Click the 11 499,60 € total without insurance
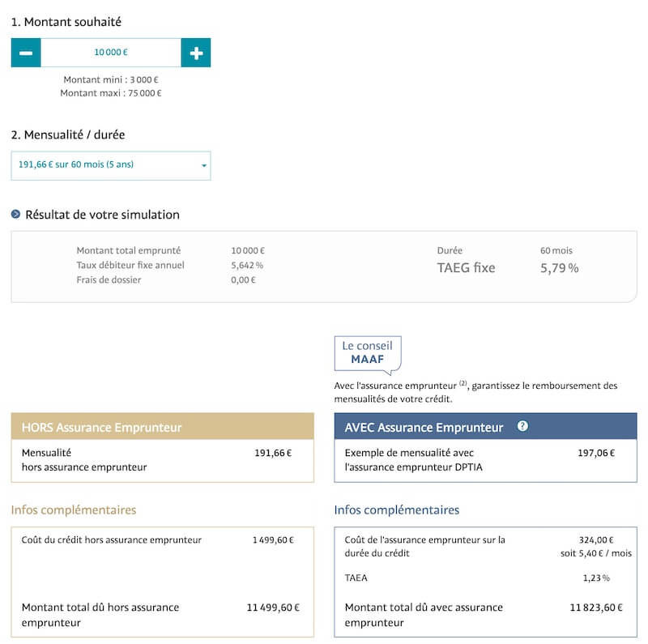The width and height of the screenshot is (648, 644). point(272,608)
